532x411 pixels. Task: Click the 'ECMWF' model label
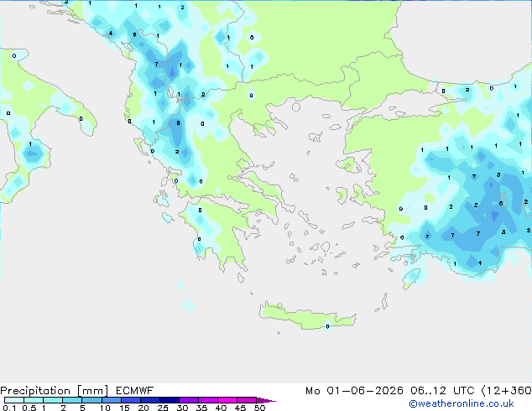(x=134, y=391)
